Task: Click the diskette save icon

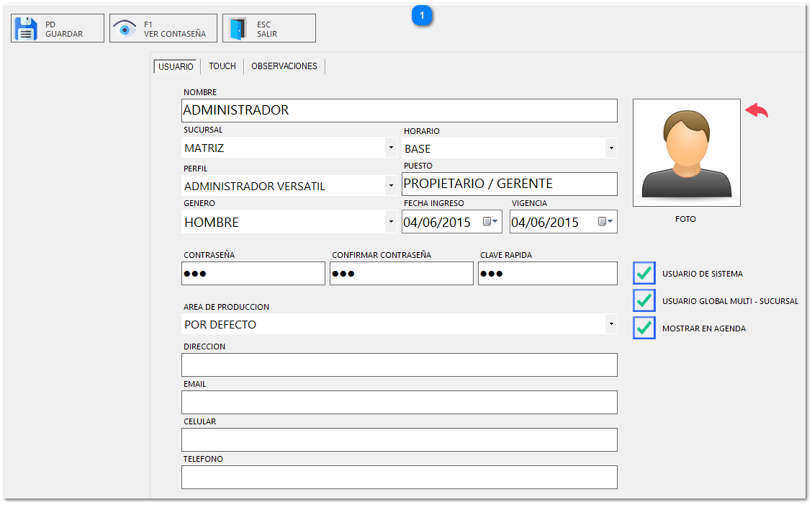Action: [x=25, y=27]
